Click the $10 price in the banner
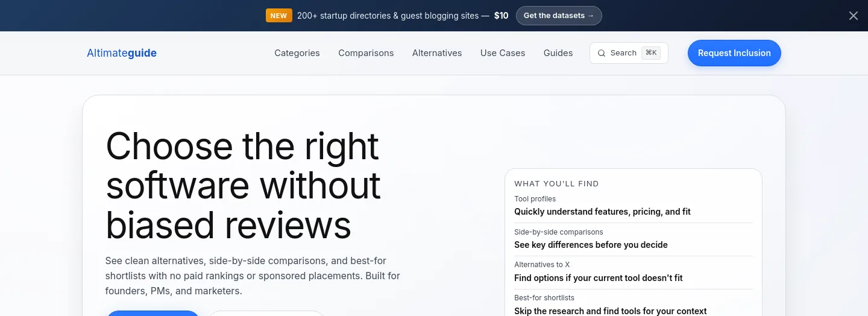 click(502, 16)
